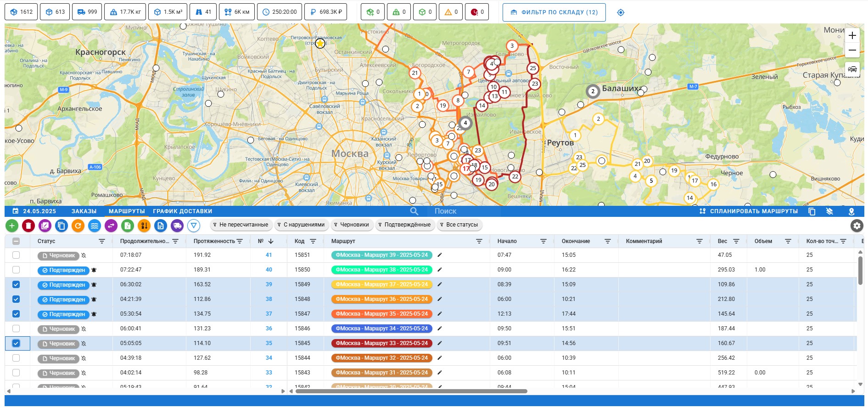This screenshot has height=408, width=868.
Task: Show traffic layer on map
Action: pyautogui.click(x=852, y=69)
